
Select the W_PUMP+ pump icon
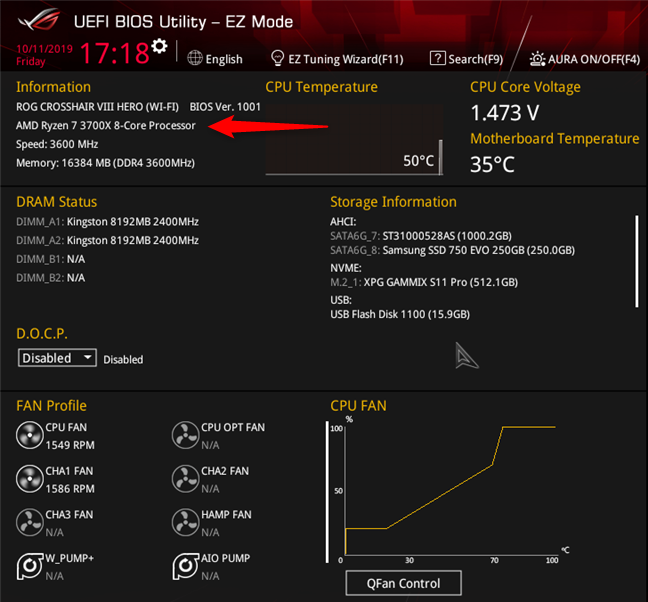pyautogui.click(x=30, y=566)
